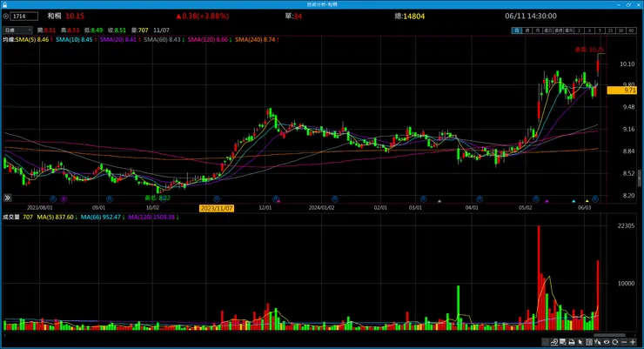
Task: Click the chart drawing tool icon in bottom toolbar
Action: [554, 342]
